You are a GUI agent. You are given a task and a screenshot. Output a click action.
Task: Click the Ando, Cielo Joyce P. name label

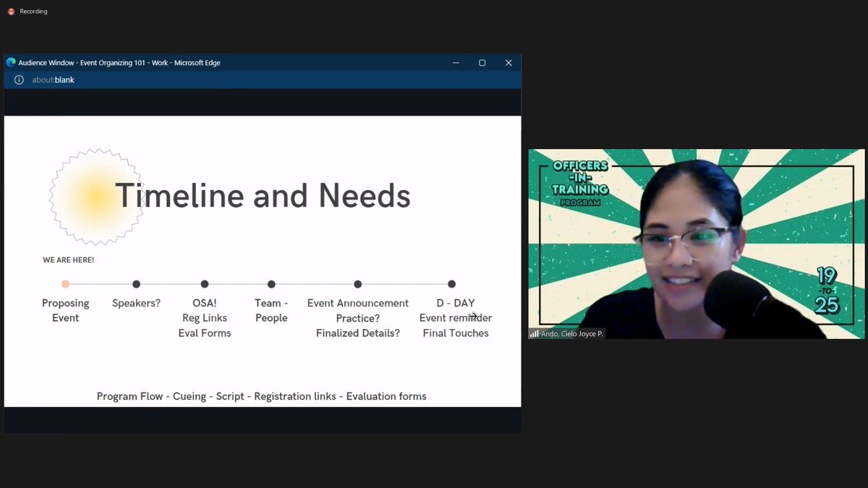pos(571,334)
